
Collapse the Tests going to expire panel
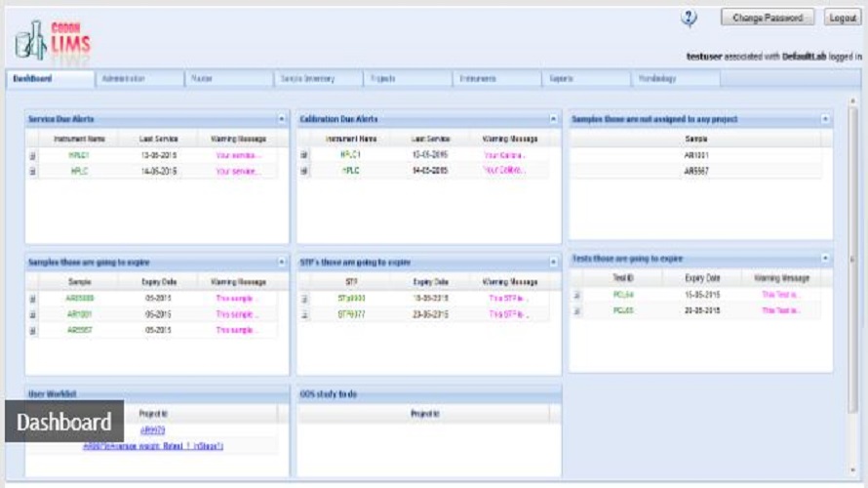[825, 258]
